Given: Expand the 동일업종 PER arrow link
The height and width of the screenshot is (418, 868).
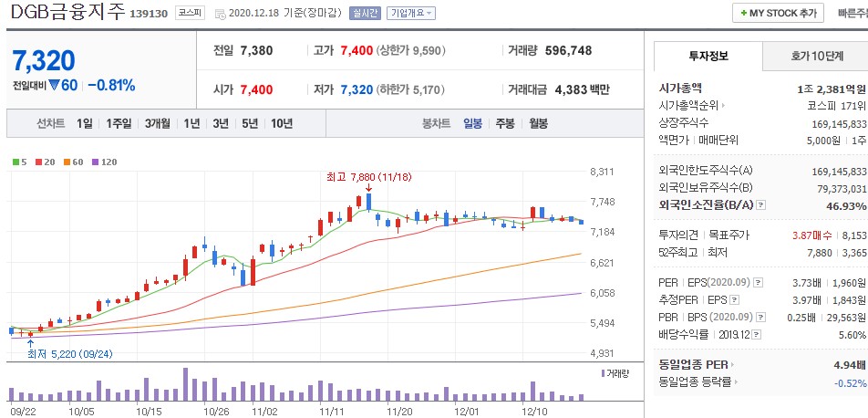Looking at the screenshot, I should tap(697, 365).
